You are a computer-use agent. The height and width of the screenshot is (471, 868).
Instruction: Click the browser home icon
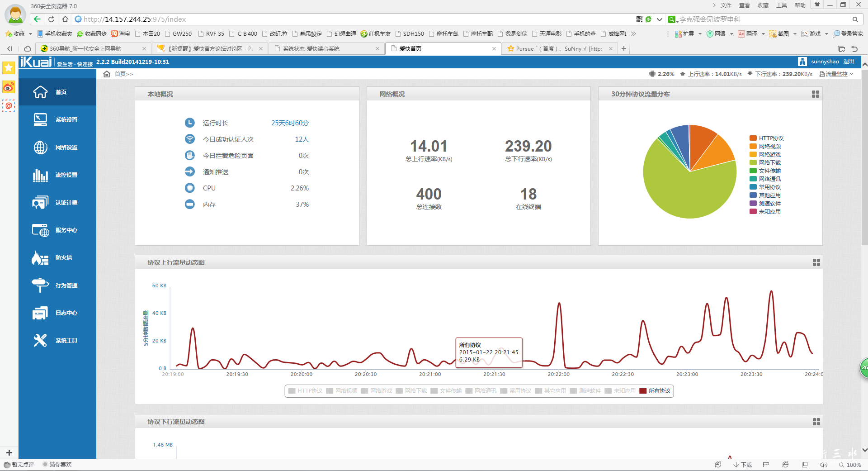click(x=65, y=19)
